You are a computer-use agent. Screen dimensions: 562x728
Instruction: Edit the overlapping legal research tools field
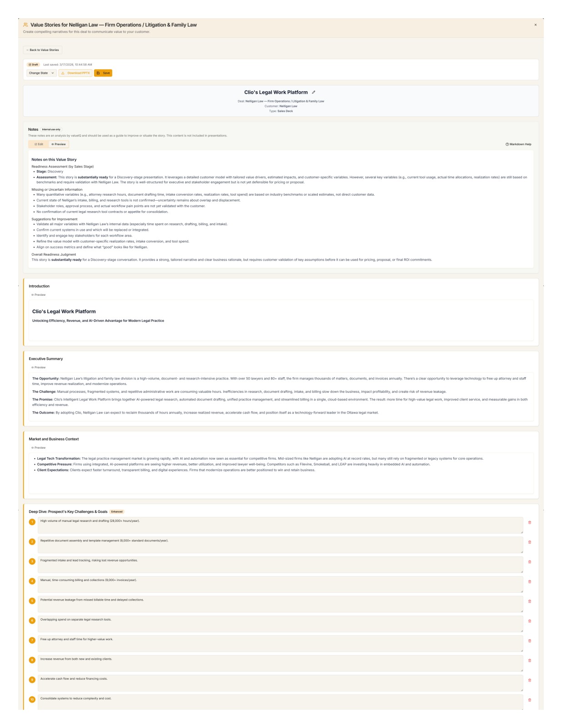[280, 624]
